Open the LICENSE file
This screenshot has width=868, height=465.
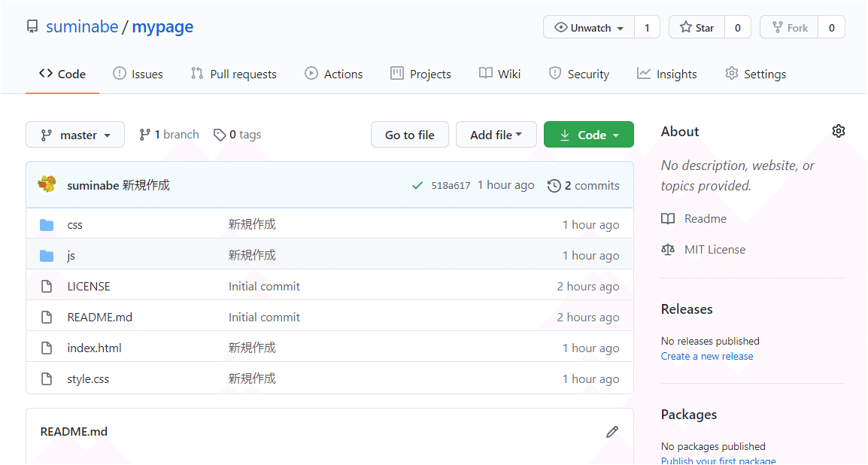[89, 286]
